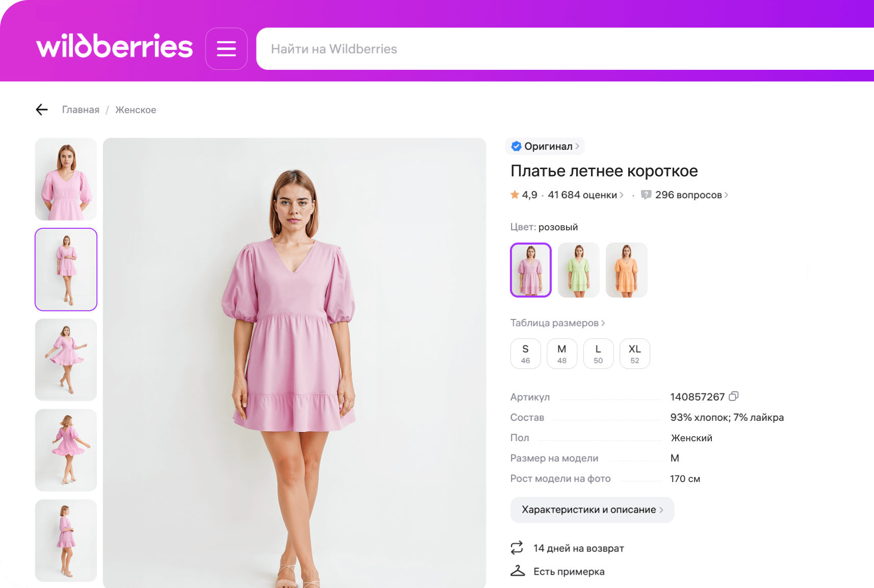Screen dimensions: 874x588
Task: Click the Wildberries logo
Action: pos(115,46)
